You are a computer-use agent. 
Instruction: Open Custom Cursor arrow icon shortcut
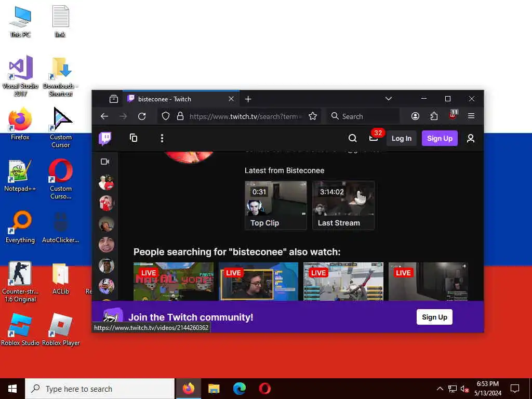tap(61, 127)
